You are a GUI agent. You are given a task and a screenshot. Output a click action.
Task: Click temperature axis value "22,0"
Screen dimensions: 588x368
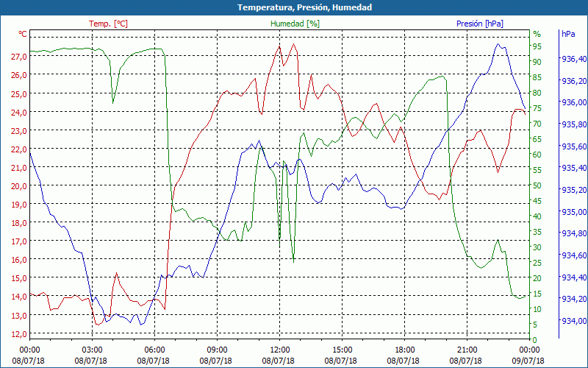[19, 149]
